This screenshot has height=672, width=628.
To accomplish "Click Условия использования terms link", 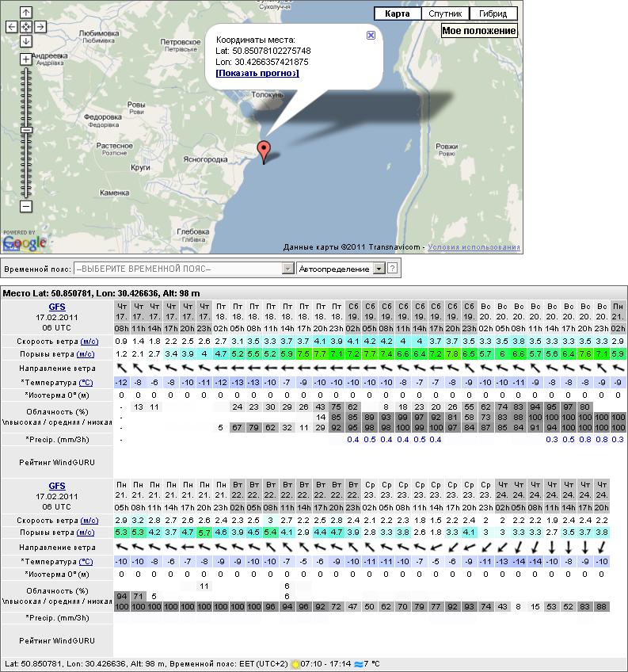I will (476, 247).
